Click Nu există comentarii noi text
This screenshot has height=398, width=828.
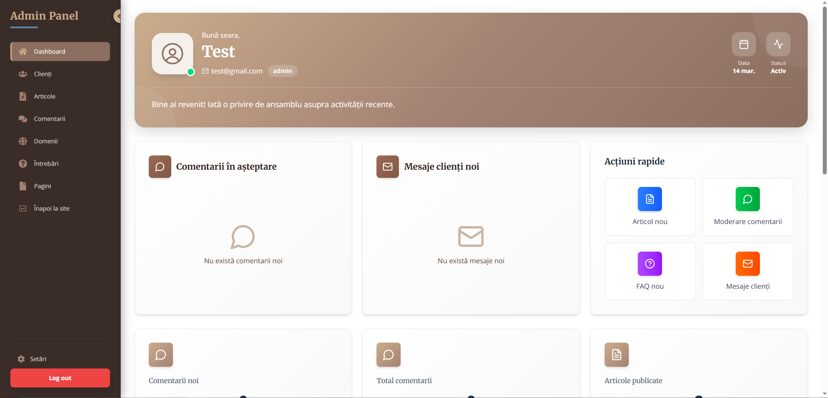(243, 261)
